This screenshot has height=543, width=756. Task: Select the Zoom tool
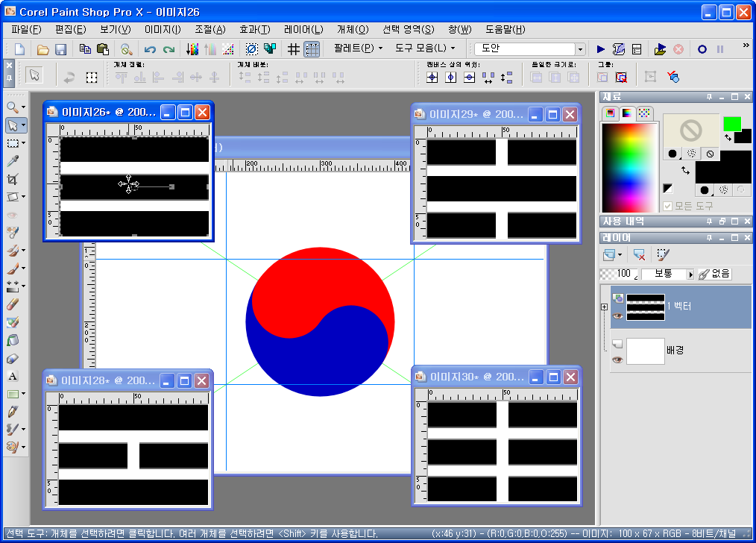10,107
